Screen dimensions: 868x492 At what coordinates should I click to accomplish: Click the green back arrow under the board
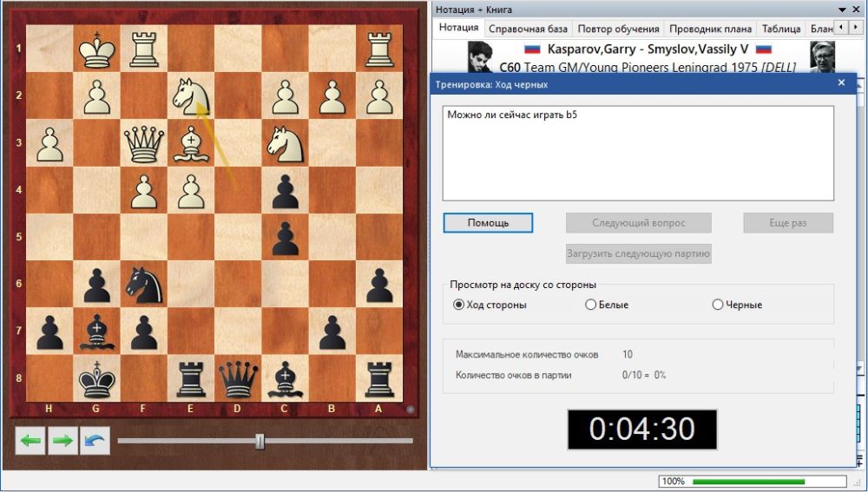(31, 441)
